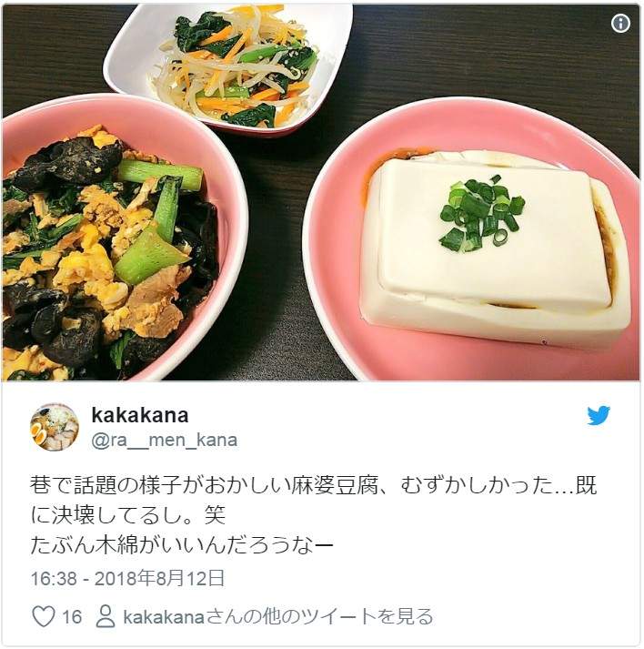Click the info icon on the photo

(620, 23)
